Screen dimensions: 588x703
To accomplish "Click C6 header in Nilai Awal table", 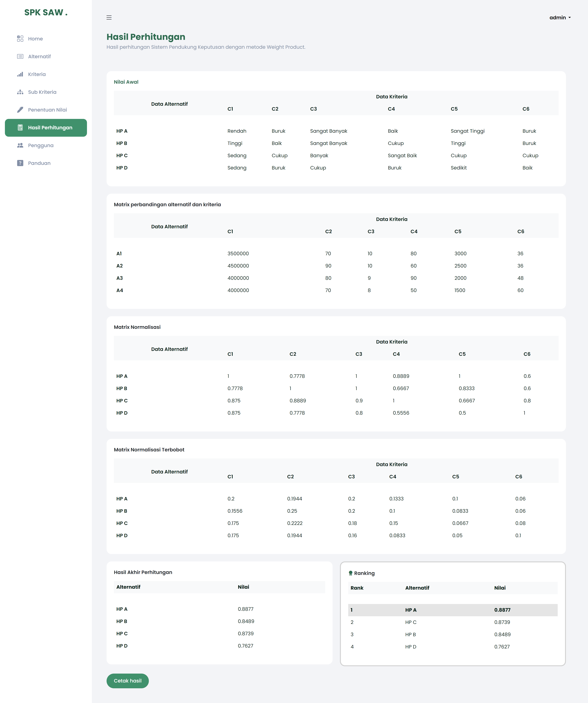I will coord(526,109).
